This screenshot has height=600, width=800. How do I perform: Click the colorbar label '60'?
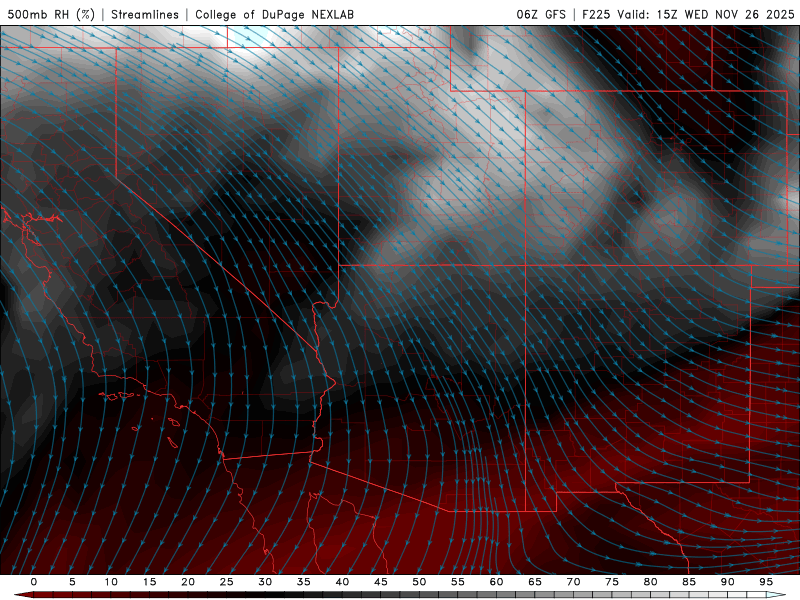[x=496, y=582]
